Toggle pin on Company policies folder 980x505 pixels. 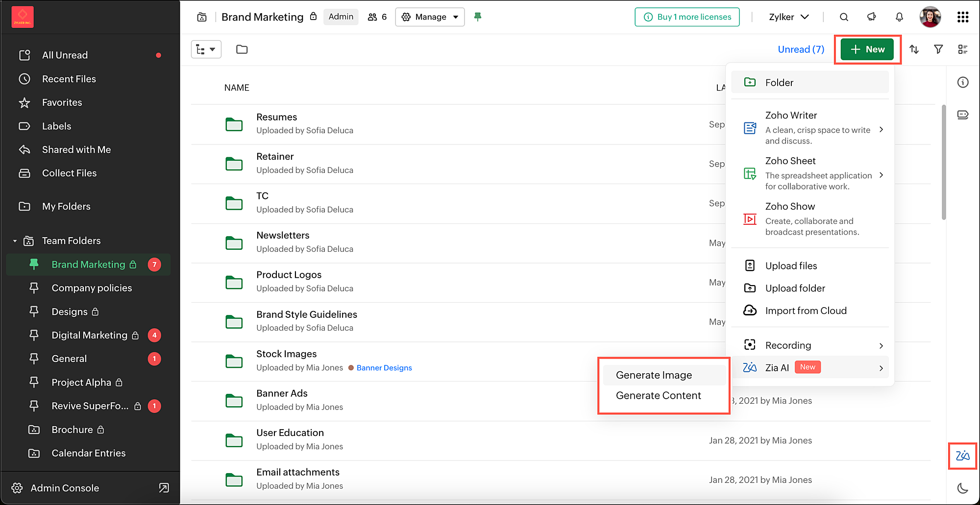34,288
